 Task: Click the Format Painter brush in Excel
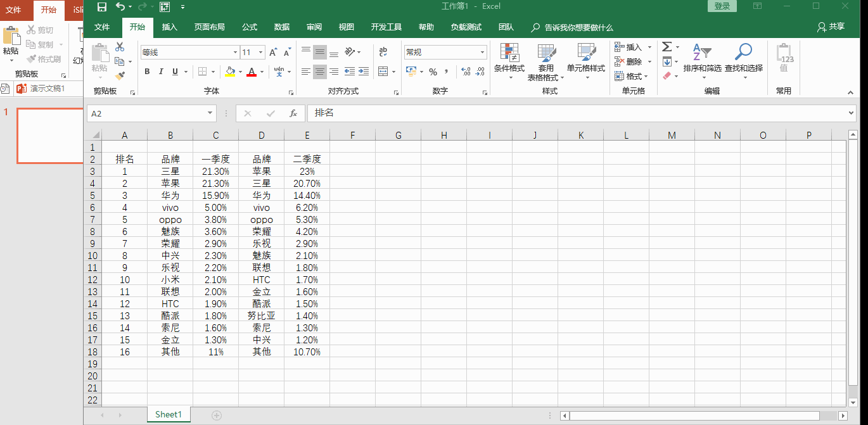tap(120, 76)
